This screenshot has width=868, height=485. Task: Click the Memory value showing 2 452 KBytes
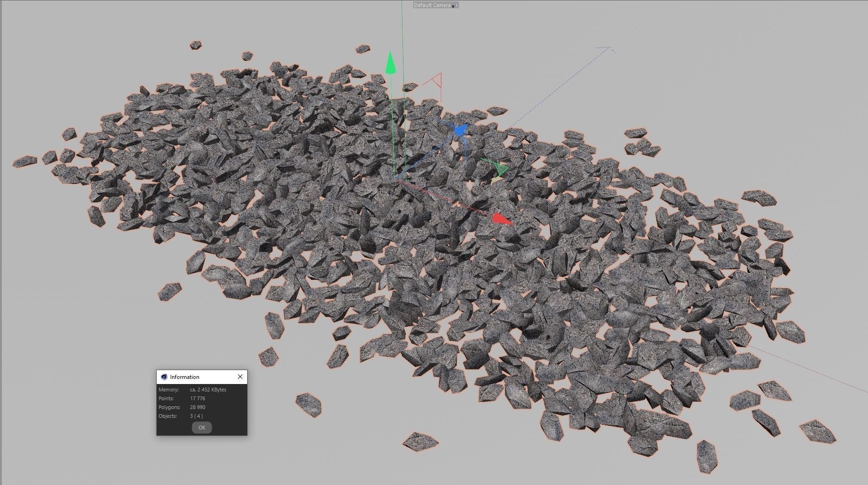click(x=208, y=390)
